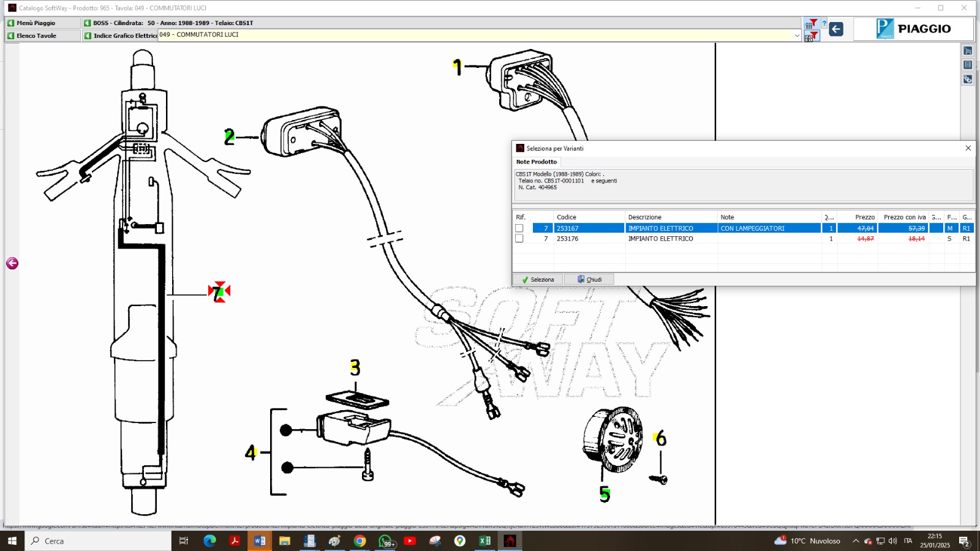
Task: Open Excel from the Windows taskbar
Action: point(484,541)
